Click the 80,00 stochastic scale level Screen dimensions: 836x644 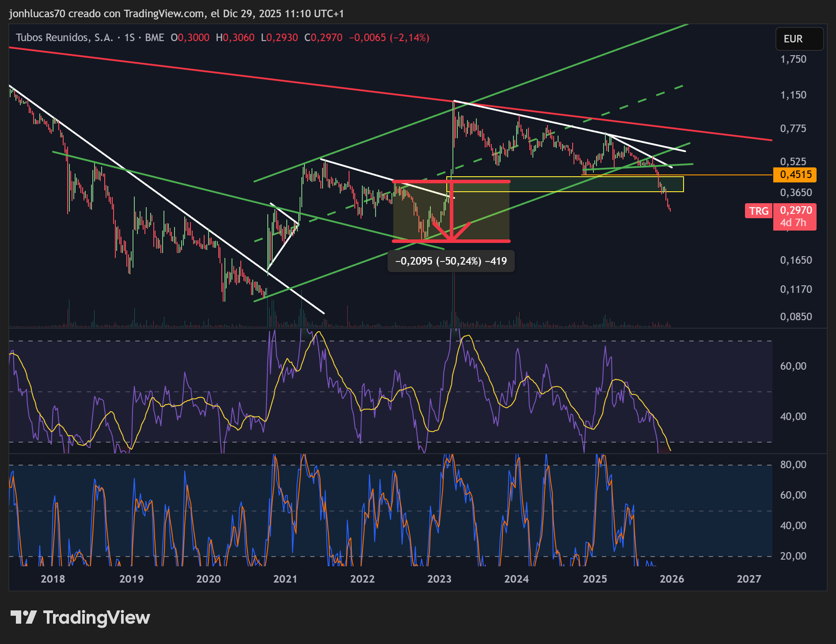point(793,465)
